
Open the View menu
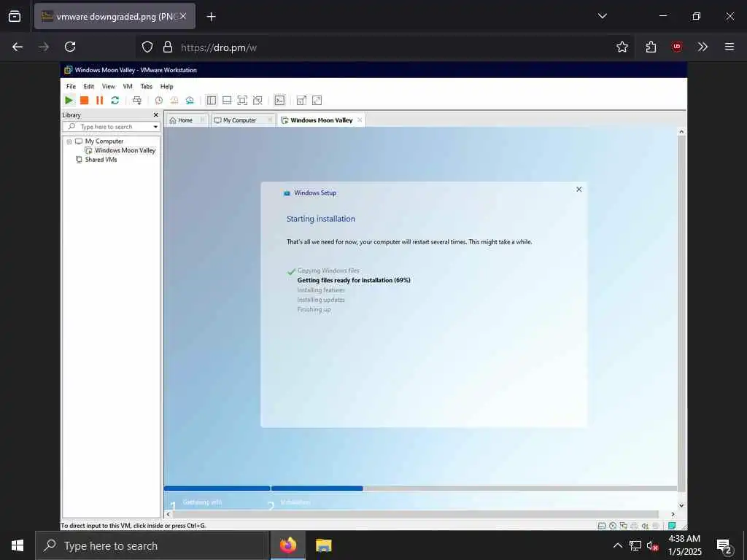[x=109, y=86]
